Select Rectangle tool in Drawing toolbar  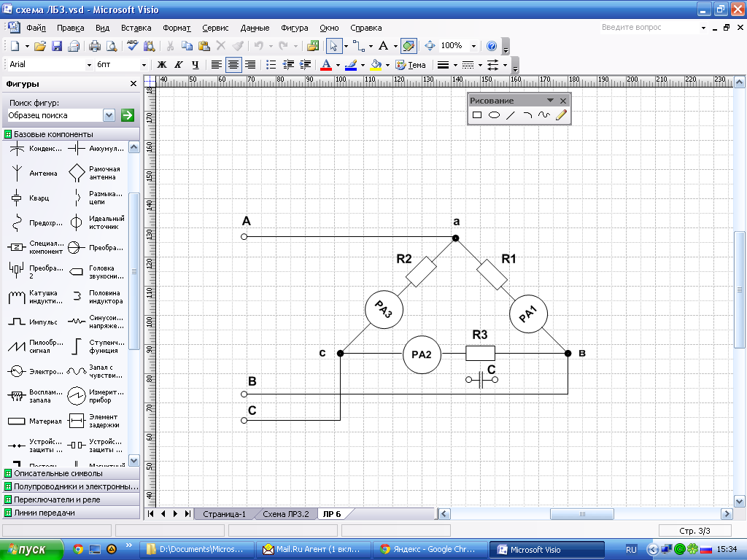(477, 114)
